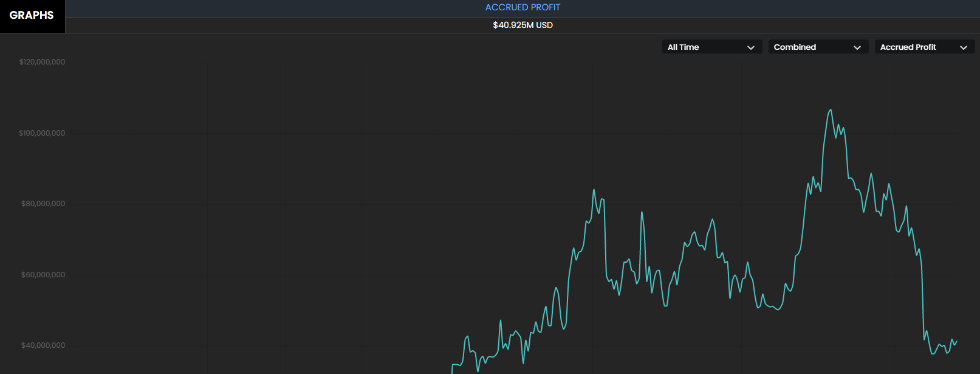Open the Accrued Profit metric dropdown

pos(924,47)
